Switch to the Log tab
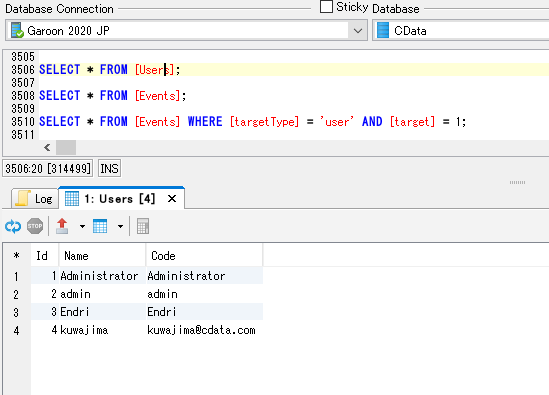 [x=35, y=199]
